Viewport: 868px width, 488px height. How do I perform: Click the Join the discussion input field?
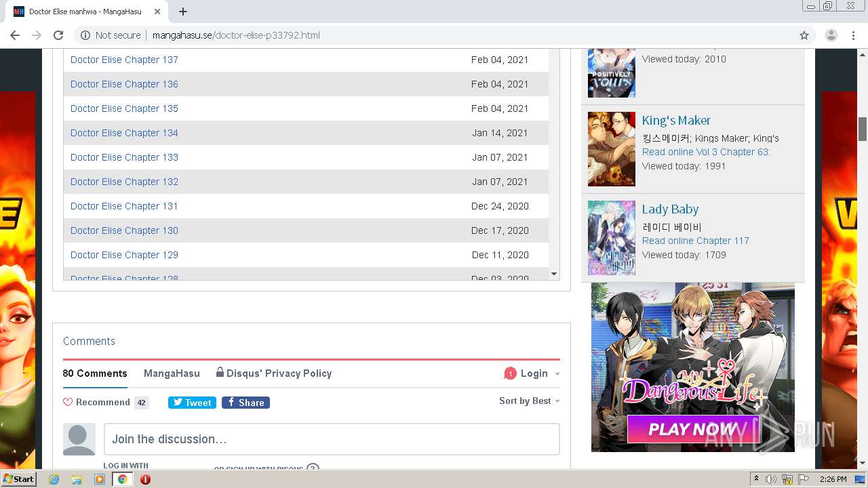tap(332, 439)
